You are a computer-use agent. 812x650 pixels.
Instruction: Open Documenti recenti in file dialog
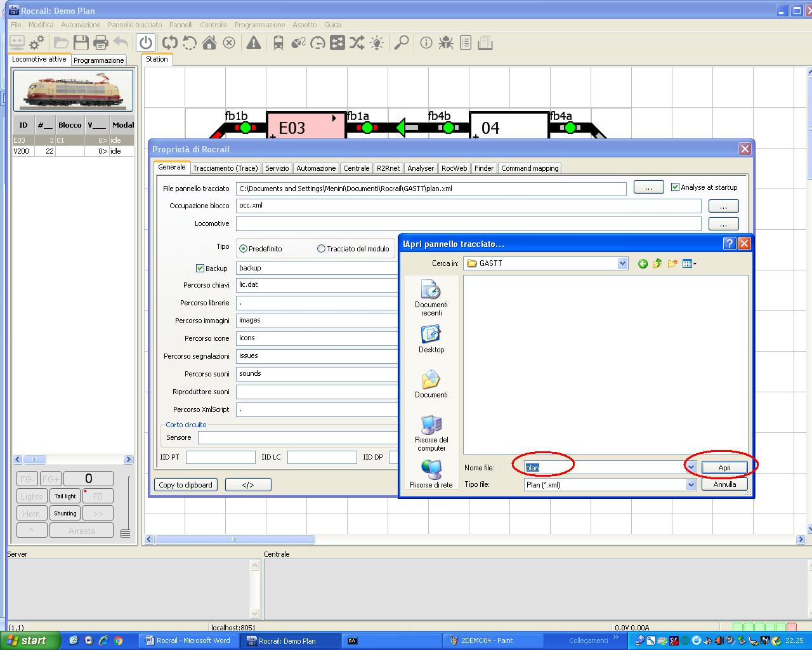(431, 298)
